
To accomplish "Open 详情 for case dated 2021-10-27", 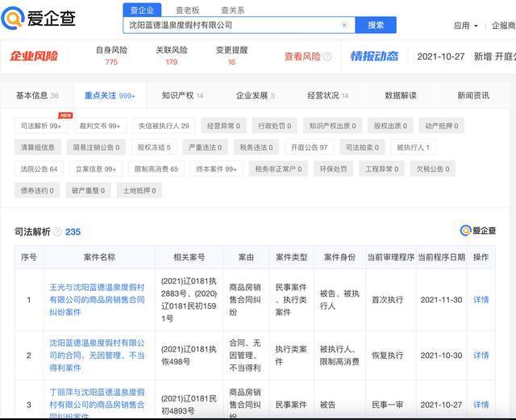I will tap(481, 405).
